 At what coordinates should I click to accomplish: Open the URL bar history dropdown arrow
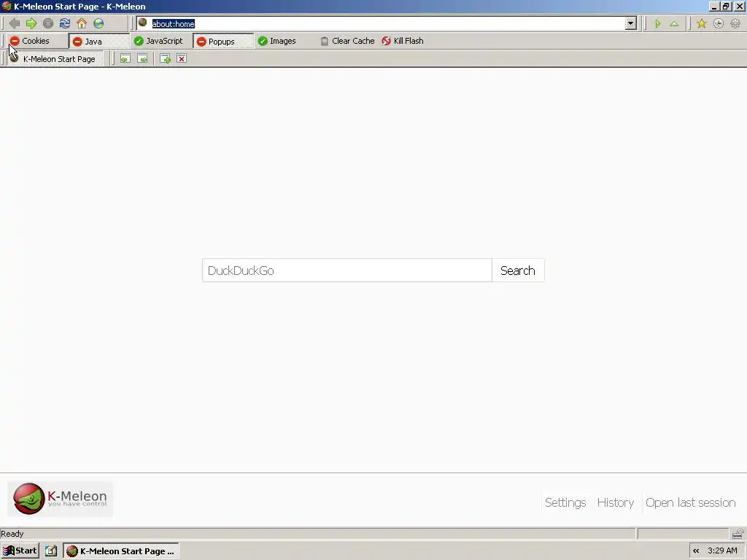click(x=630, y=23)
